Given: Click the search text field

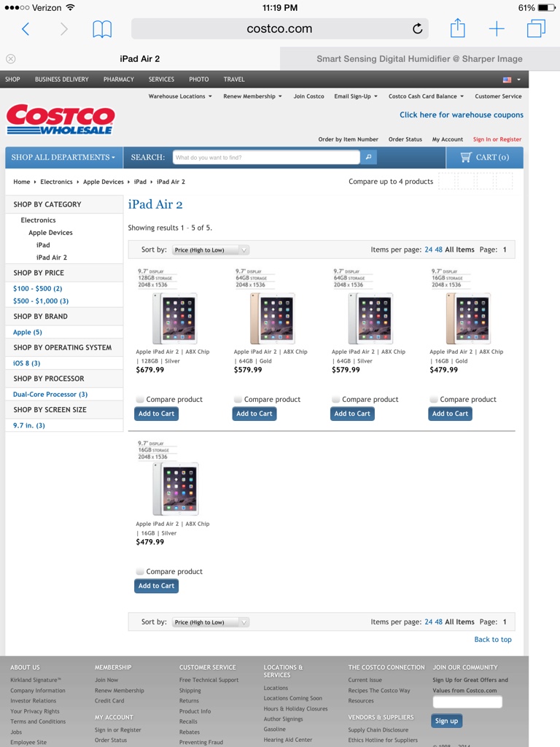Looking at the screenshot, I should [x=266, y=158].
